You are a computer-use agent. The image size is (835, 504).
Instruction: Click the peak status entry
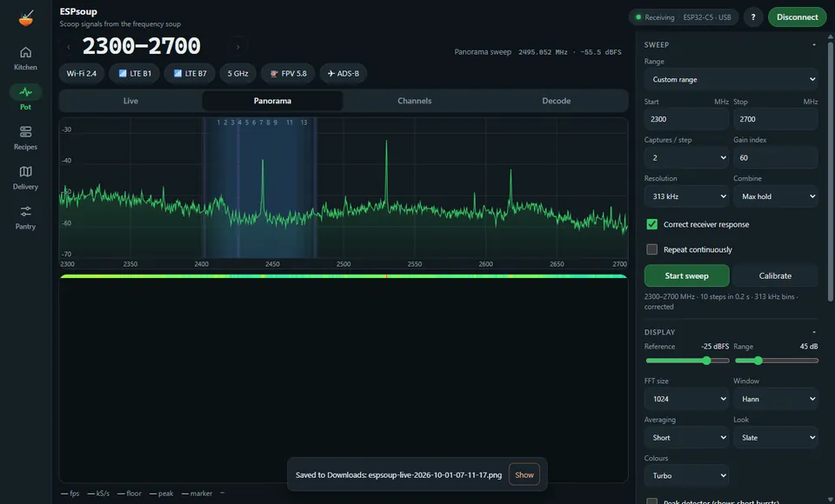tap(162, 494)
